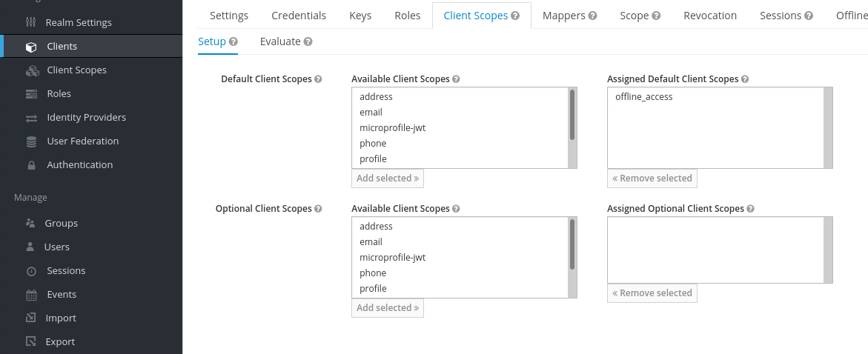868x354 pixels.
Task: Click Remove selected under Assigned Optional Client Scopes
Action: coord(652,293)
